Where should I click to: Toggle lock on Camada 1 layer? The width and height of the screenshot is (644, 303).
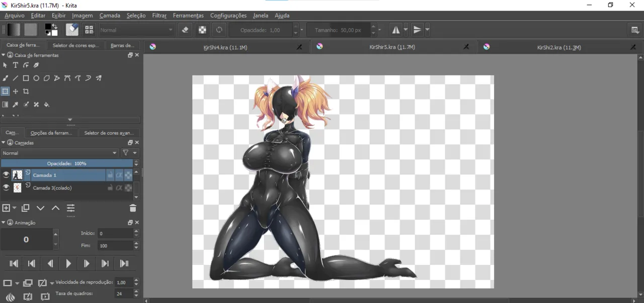click(x=110, y=175)
